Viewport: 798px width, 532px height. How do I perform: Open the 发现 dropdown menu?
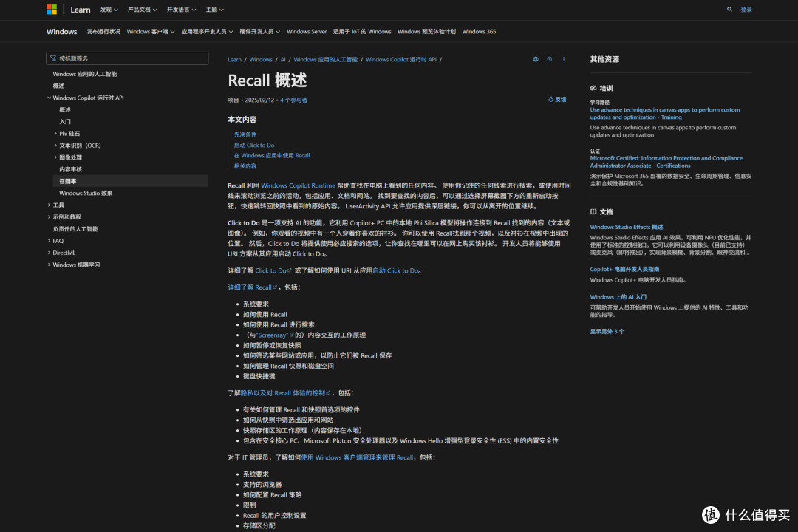pos(109,10)
